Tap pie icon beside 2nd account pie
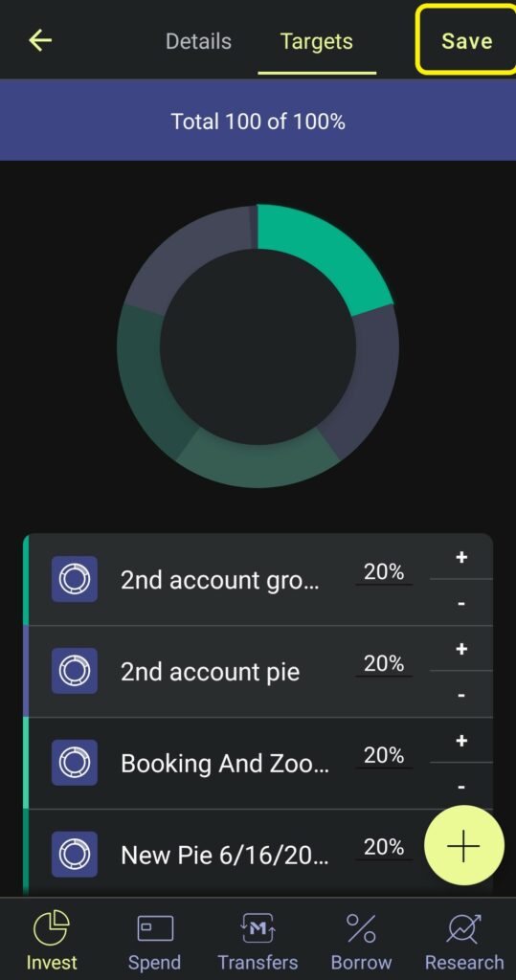 coord(75,671)
